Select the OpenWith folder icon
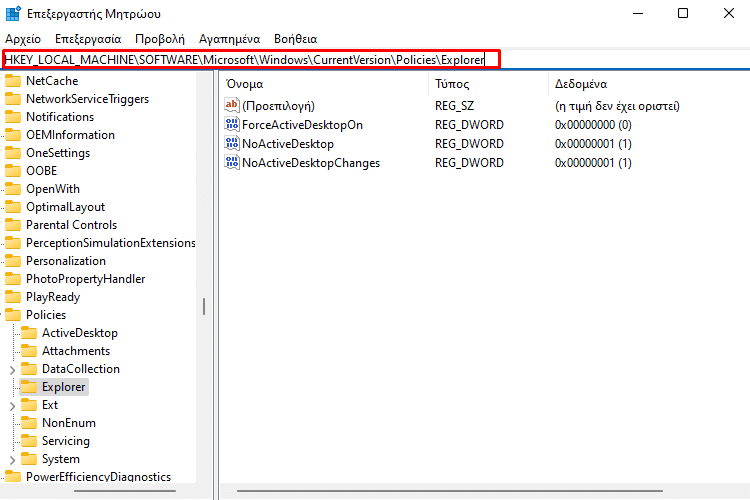The image size is (750, 500). [13, 189]
